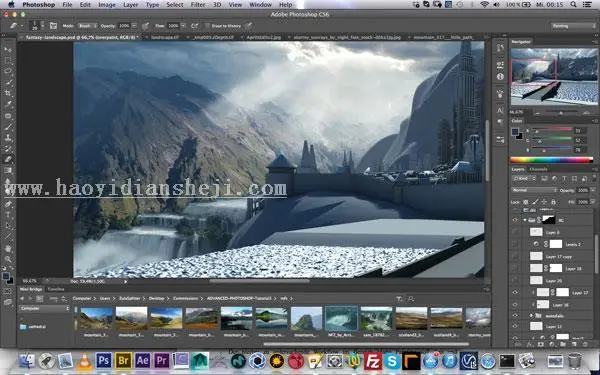600x375 pixels.
Task: Select the Crop tool
Action: click(8, 93)
